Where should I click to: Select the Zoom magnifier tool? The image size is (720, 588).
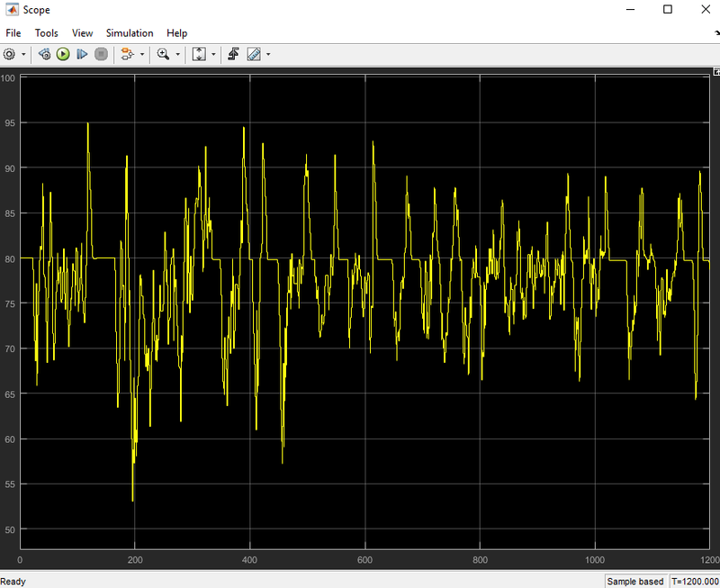pos(163,54)
